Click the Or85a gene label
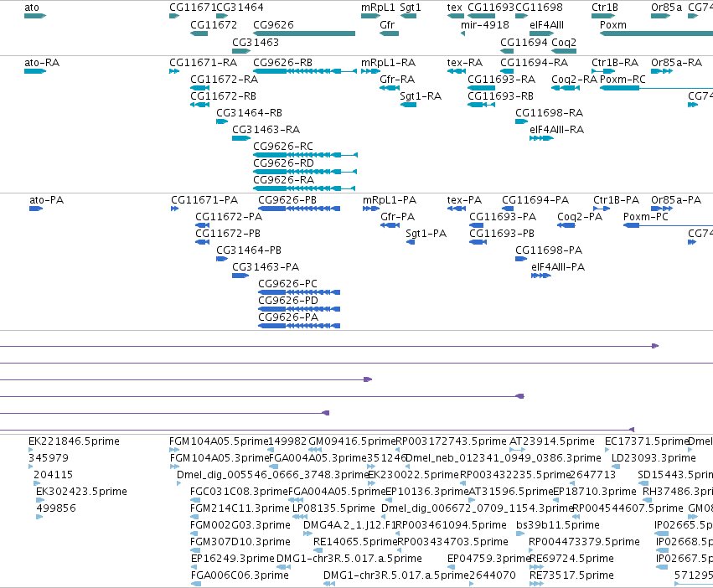713x588 pixels. [666, 8]
